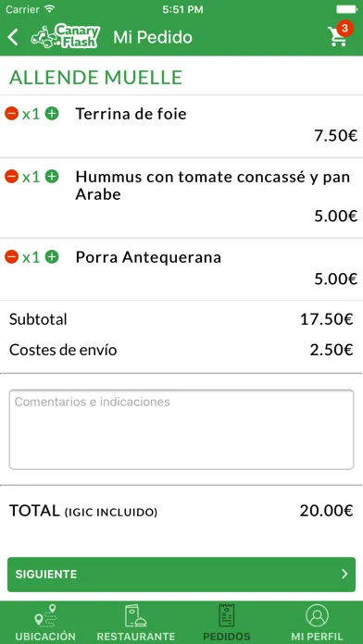Go to Mi Perfil tab
This screenshot has width=363, height=644.
317,623
